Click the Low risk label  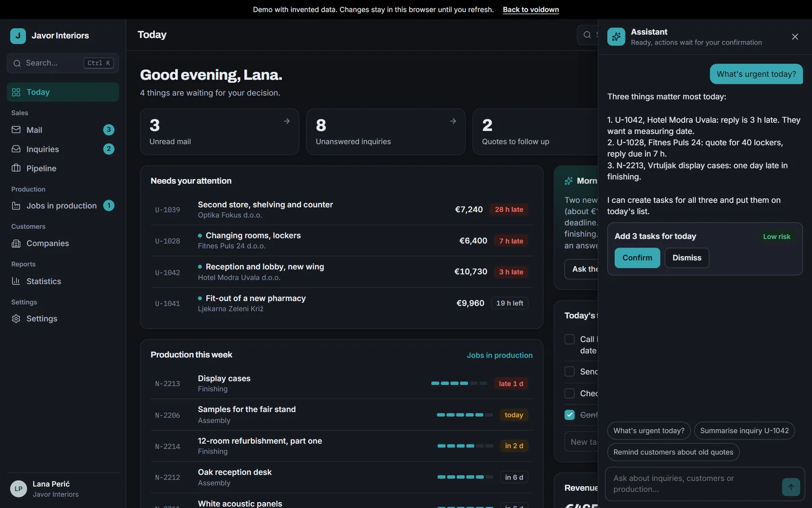(776, 237)
